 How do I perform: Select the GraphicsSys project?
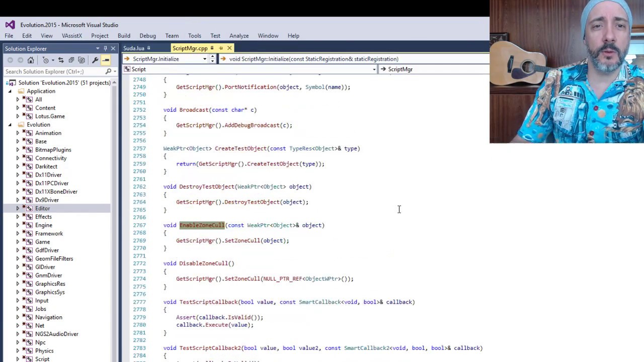50,292
